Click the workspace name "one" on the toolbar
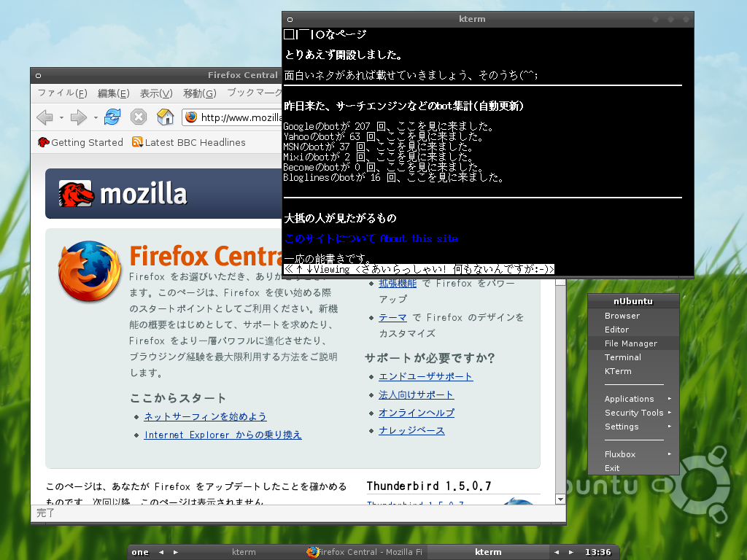Viewport: 747px width, 560px height. (x=140, y=553)
